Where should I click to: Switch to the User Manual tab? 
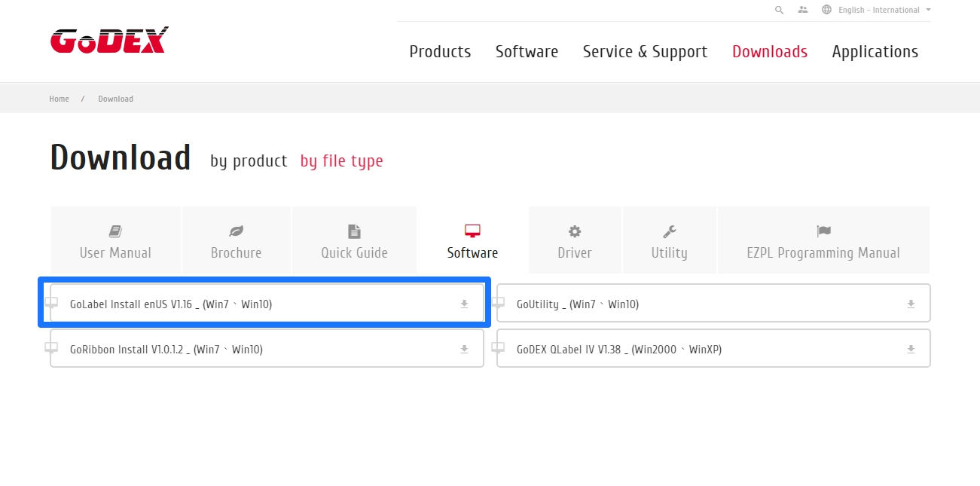click(x=115, y=241)
